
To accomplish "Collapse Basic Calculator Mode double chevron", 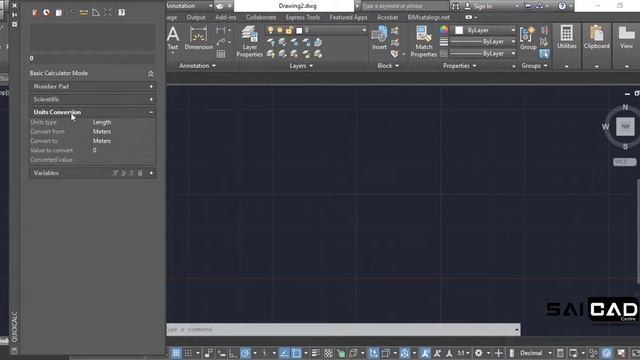I will pyautogui.click(x=150, y=73).
